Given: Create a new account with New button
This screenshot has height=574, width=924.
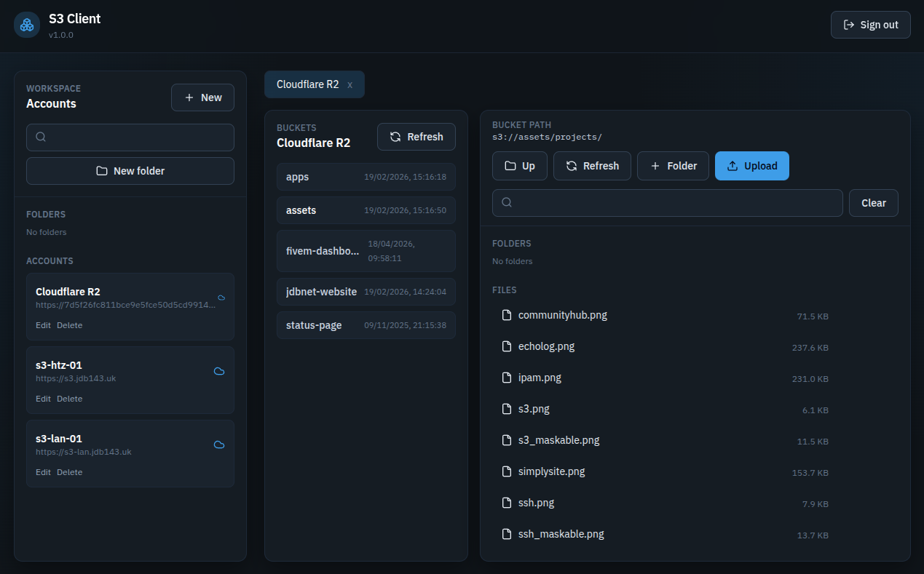Looking at the screenshot, I should click(202, 97).
